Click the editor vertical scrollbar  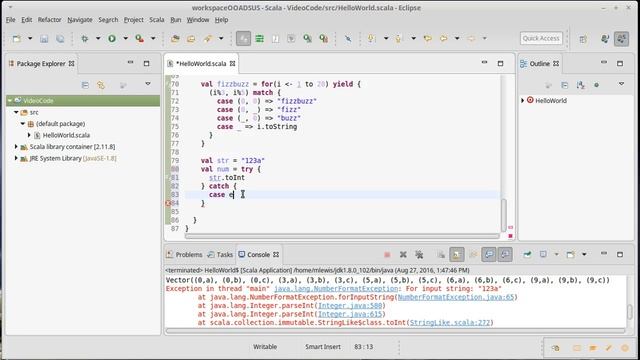[x=504, y=215]
